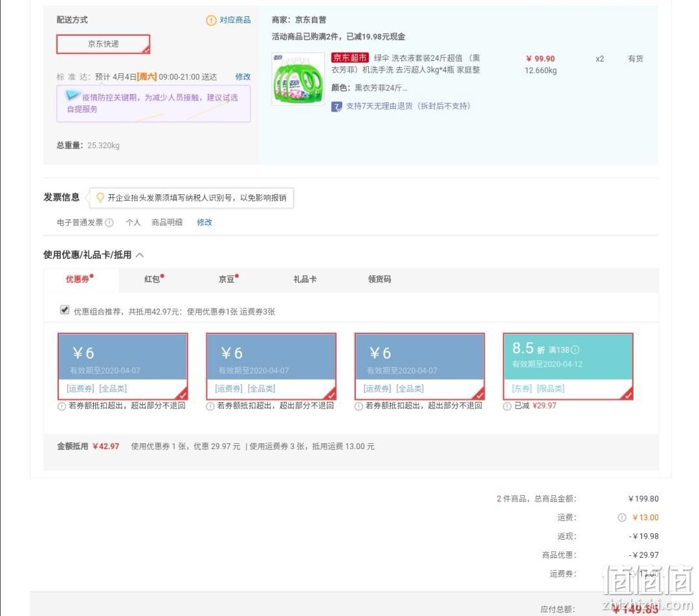Click info icon under first ¥6 coupon
699x616 pixels.
click(x=62, y=406)
